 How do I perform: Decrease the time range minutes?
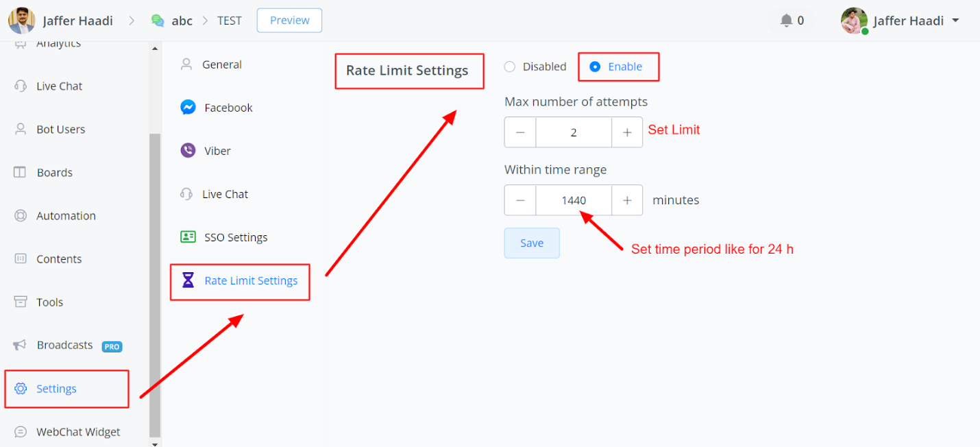[x=520, y=200]
